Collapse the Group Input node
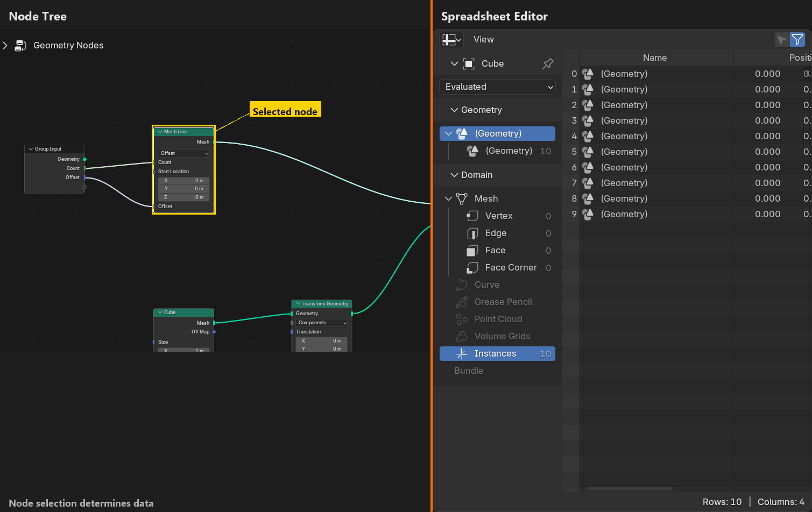The height and width of the screenshot is (512, 812). [x=31, y=149]
